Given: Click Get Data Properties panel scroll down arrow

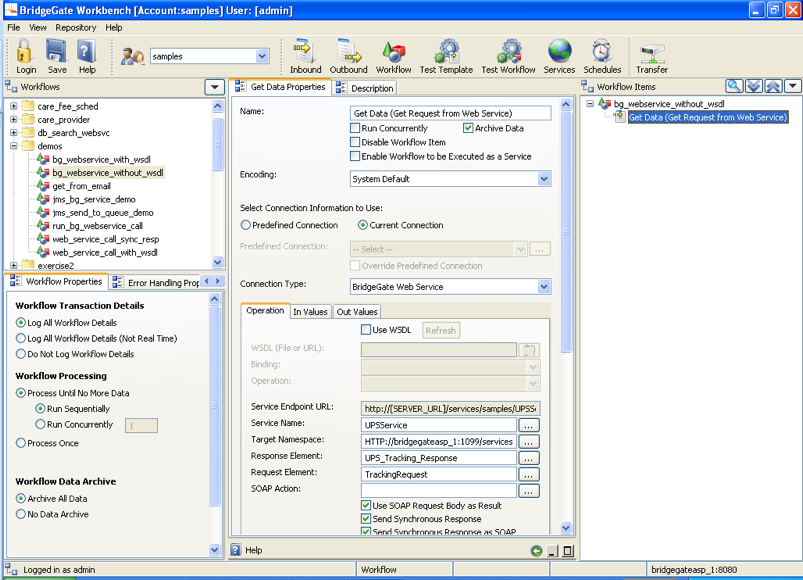Looking at the screenshot, I should [x=565, y=528].
